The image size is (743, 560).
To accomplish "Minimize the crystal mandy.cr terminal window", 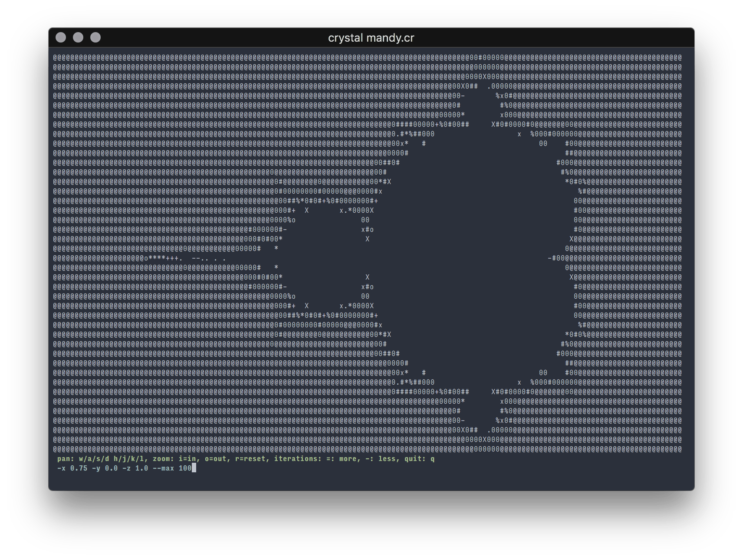I will [78, 38].
